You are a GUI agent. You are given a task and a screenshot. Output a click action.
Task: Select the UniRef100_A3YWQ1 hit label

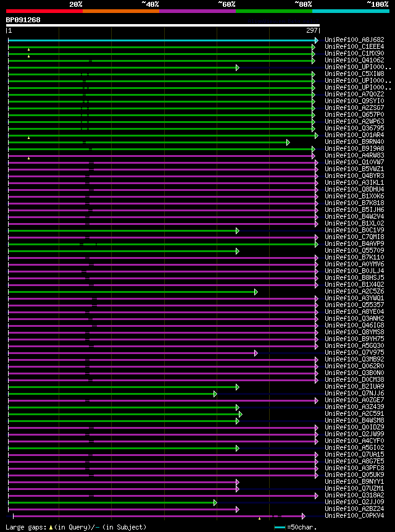[354, 298]
